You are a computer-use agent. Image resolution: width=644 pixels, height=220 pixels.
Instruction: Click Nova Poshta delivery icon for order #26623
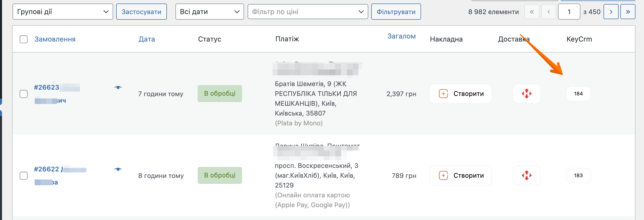click(x=527, y=94)
